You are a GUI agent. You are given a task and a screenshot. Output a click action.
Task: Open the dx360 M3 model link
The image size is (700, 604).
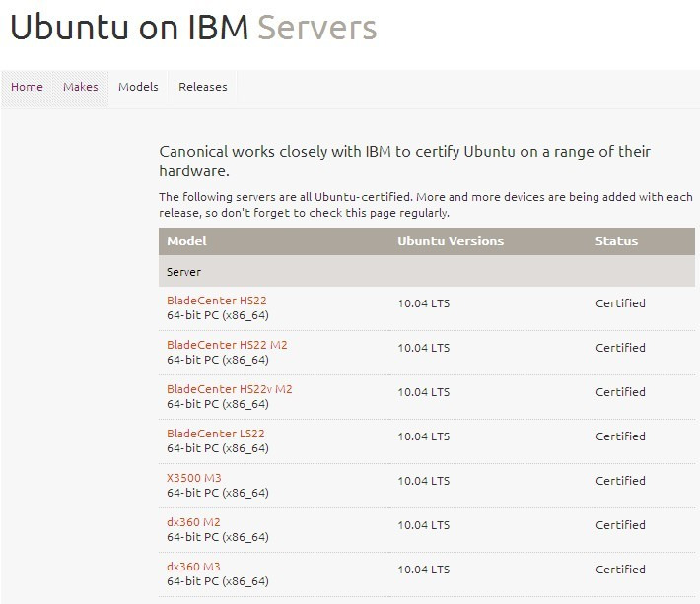[x=193, y=567]
